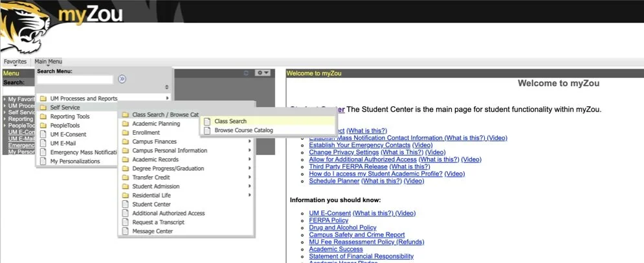
Task: Click the Self Service folder icon
Action: (43, 108)
